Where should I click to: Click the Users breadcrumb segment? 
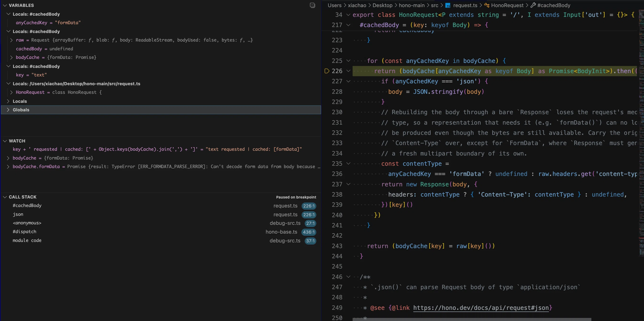click(x=335, y=5)
